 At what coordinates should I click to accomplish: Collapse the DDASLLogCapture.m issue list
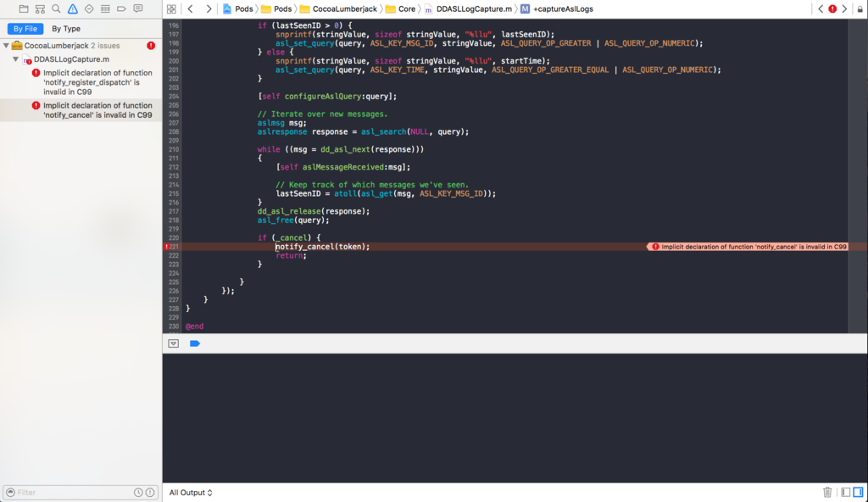(x=15, y=59)
